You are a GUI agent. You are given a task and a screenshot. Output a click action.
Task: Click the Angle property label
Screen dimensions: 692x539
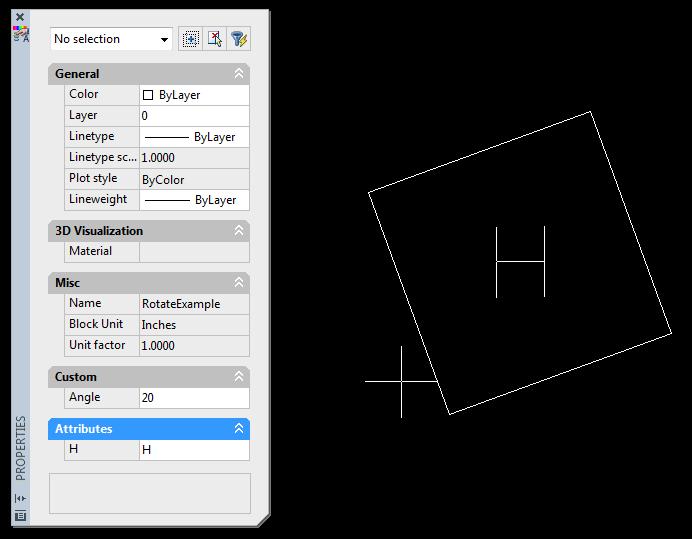(x=85, y=397)
